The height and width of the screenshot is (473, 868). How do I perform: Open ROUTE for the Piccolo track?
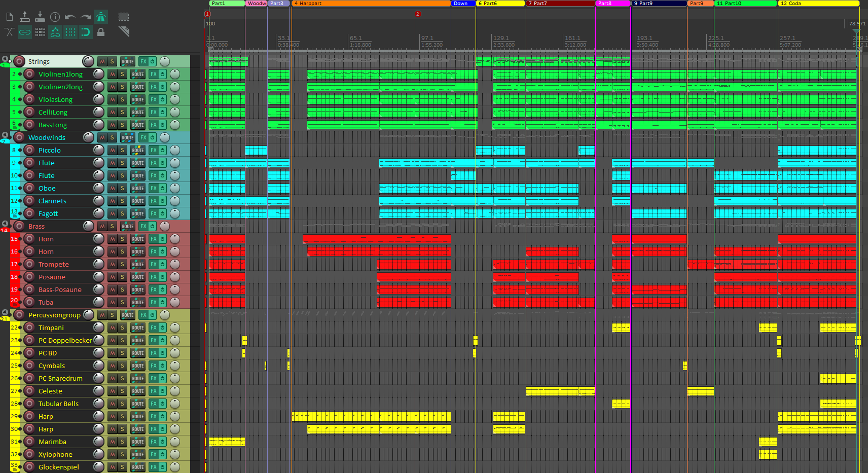coord(137,150)
